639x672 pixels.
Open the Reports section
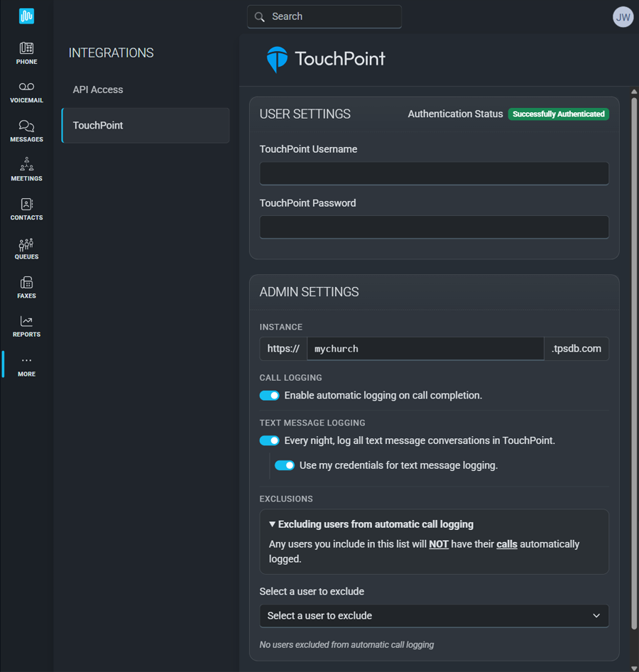pyautogui.click(x=26, y=326)
